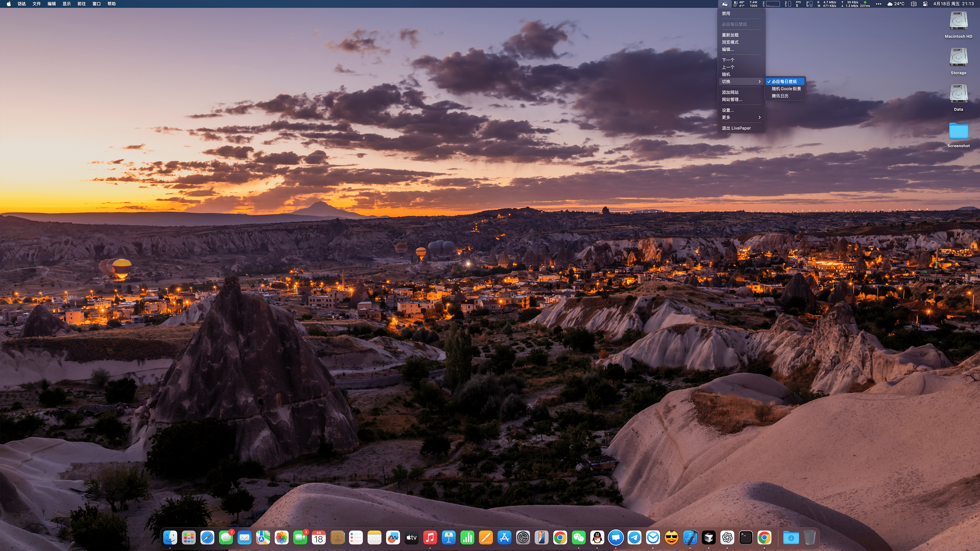Open the 文件 menu in menu bar

coord(36,4)
